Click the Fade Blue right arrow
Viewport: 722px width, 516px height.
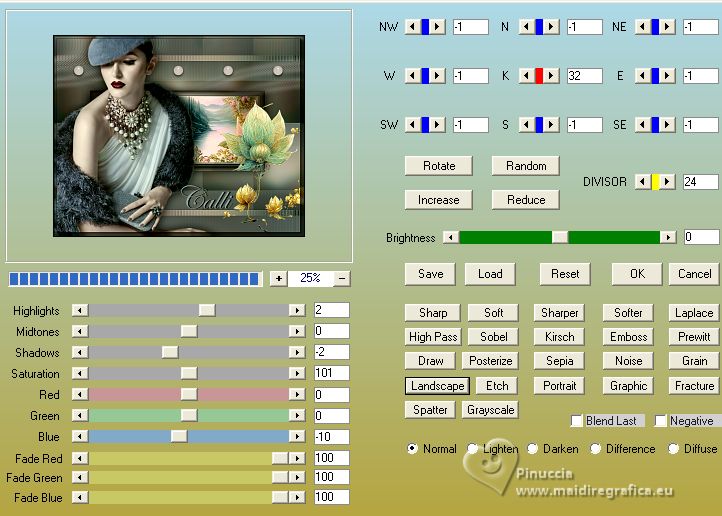pos(297,498)
